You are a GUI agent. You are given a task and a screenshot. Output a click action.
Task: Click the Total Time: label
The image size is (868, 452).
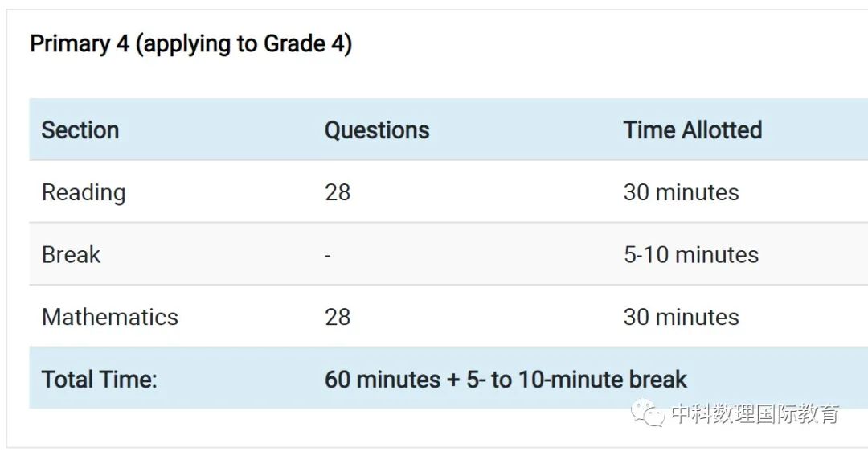coord(99,380)
